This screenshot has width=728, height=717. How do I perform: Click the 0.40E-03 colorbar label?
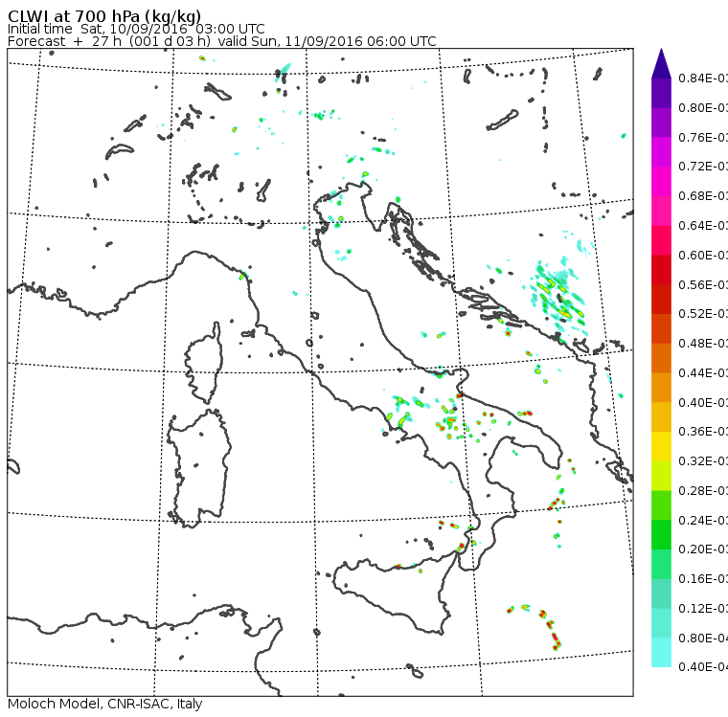[x=703, y=402]
